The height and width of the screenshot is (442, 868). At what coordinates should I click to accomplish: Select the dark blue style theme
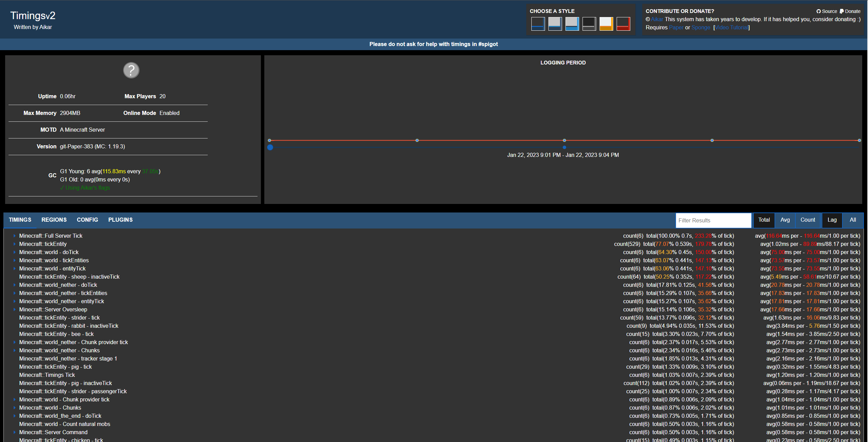coord(538,24)
